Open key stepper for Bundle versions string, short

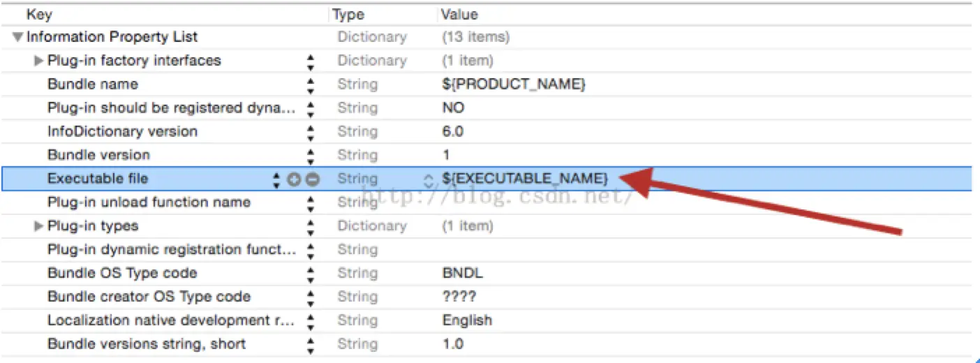311,345
